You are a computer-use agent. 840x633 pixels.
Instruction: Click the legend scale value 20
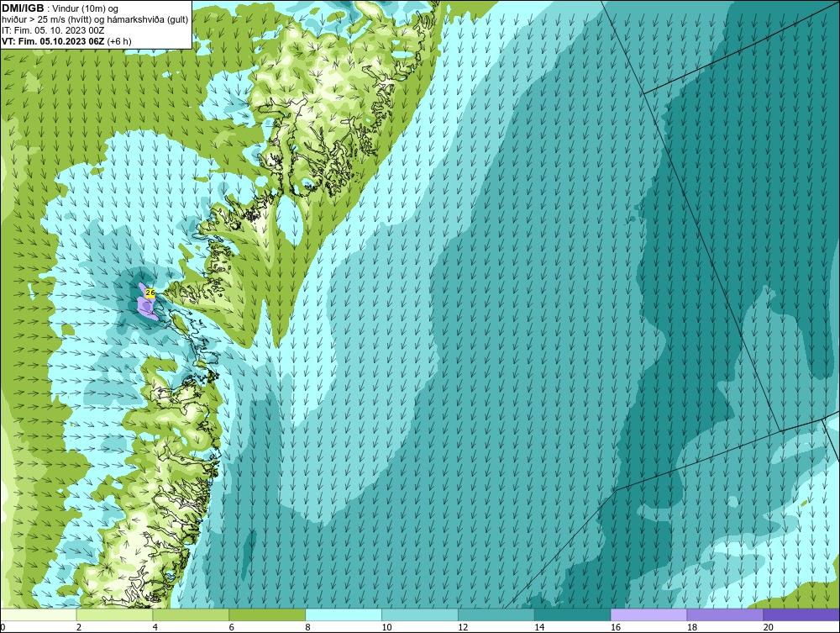pyautogui.click(x=769, y=627)
